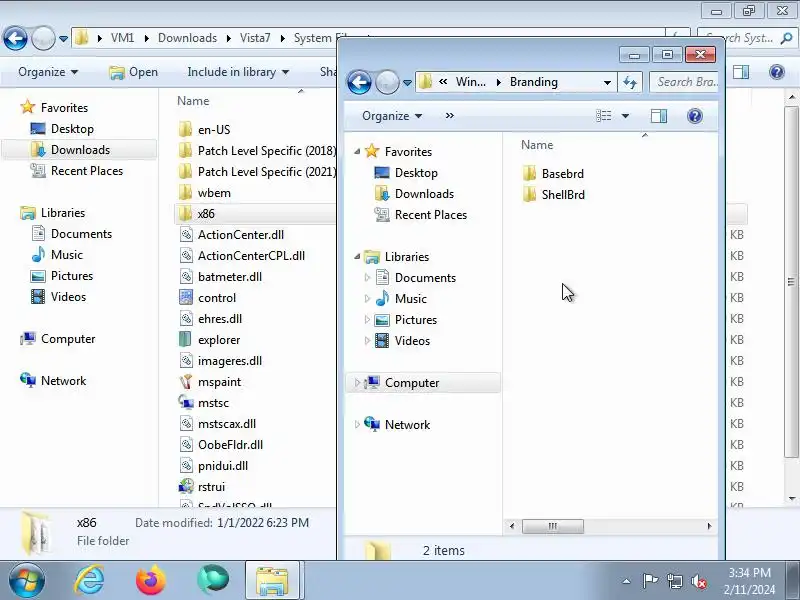Select explorer application file
Viewport: 800px width, 600px height.
click(210, 340)
